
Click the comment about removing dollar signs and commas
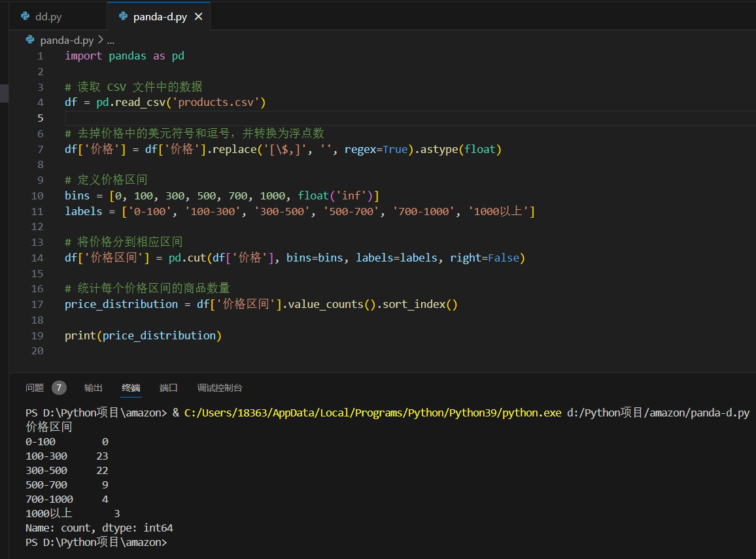[194, 133]
